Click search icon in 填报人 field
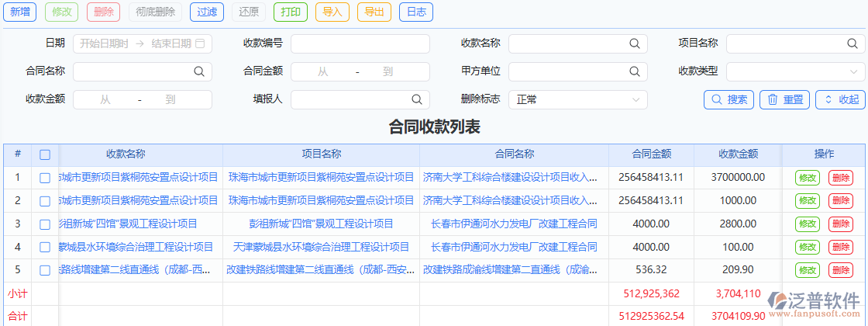Screen dimensions: 868x326 pos(416,99)
